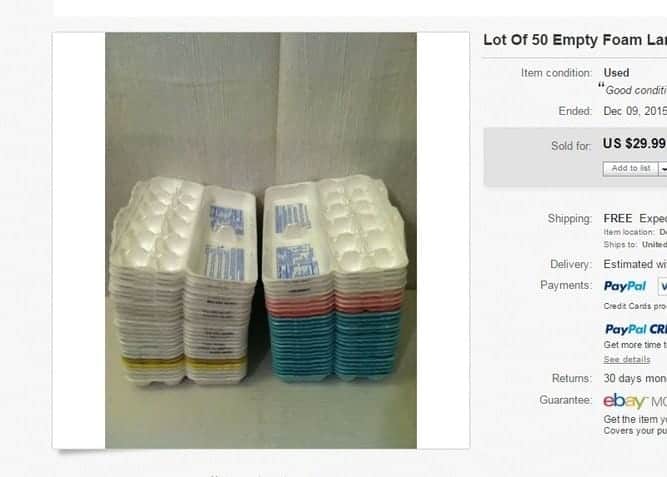Viewport: 667px width, 477px height.
Task: Click the Used item condition value
Action: click(616, 73)
